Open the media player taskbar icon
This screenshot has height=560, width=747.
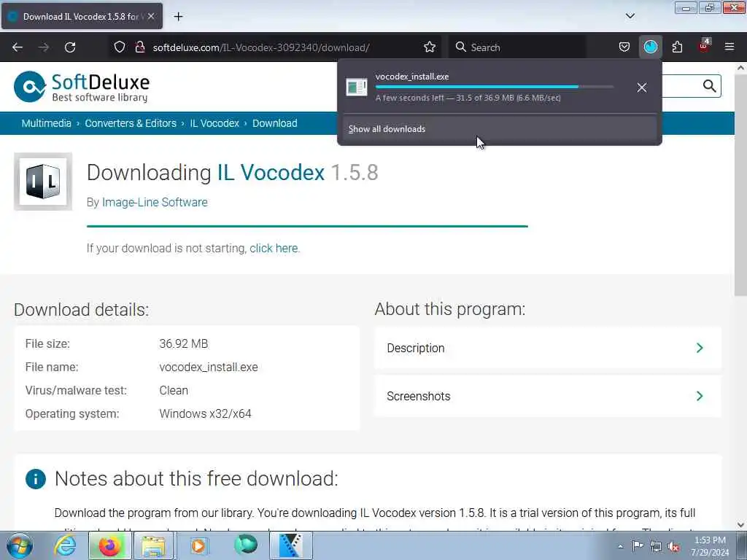tap(198, 545)
